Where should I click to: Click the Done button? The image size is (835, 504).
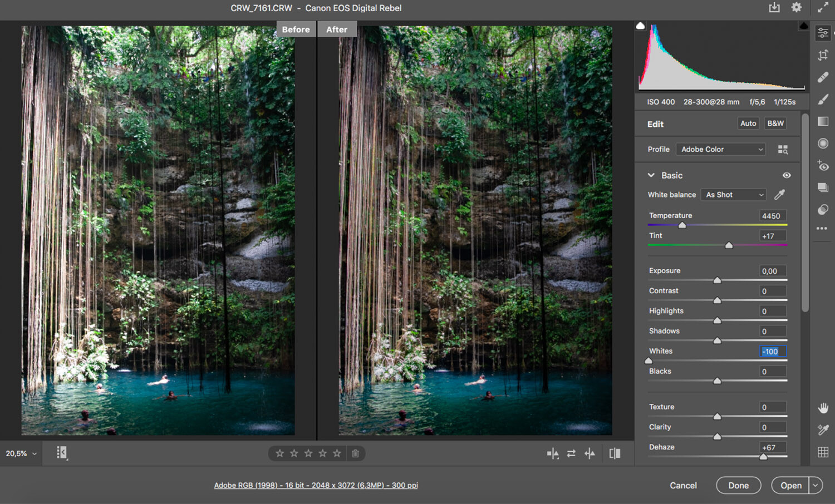(738, 485)
